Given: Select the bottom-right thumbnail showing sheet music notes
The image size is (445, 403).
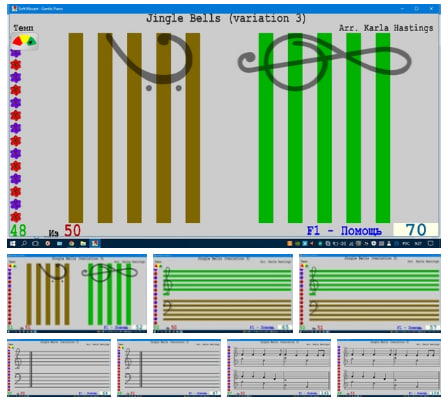Looking at the screenshot, I should (388, 368).
